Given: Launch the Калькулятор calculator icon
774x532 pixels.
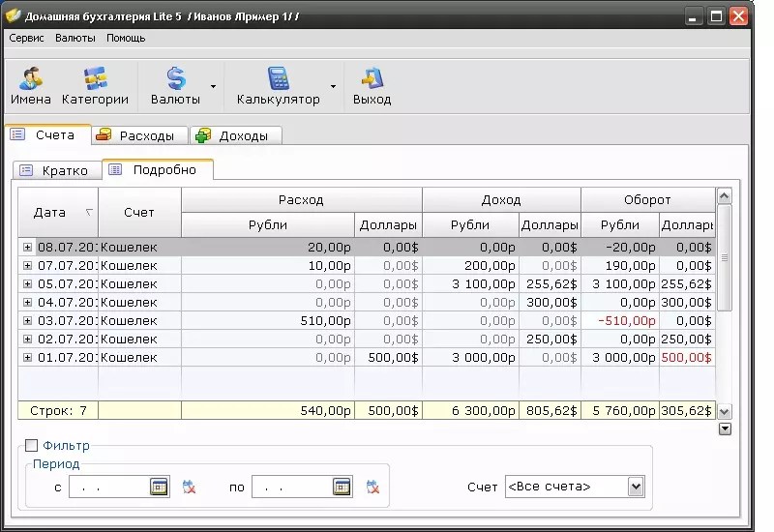Looking at the screenshot, I should (x=278, y=78).
